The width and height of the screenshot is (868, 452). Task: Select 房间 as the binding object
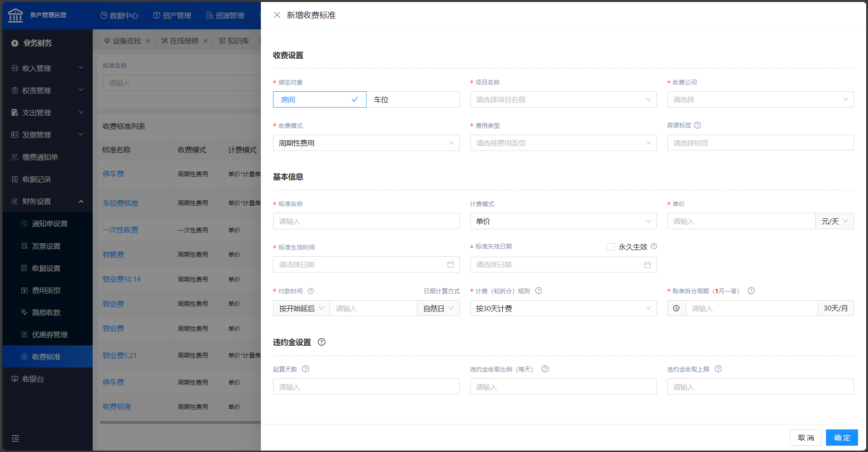[x=319, y=99]
